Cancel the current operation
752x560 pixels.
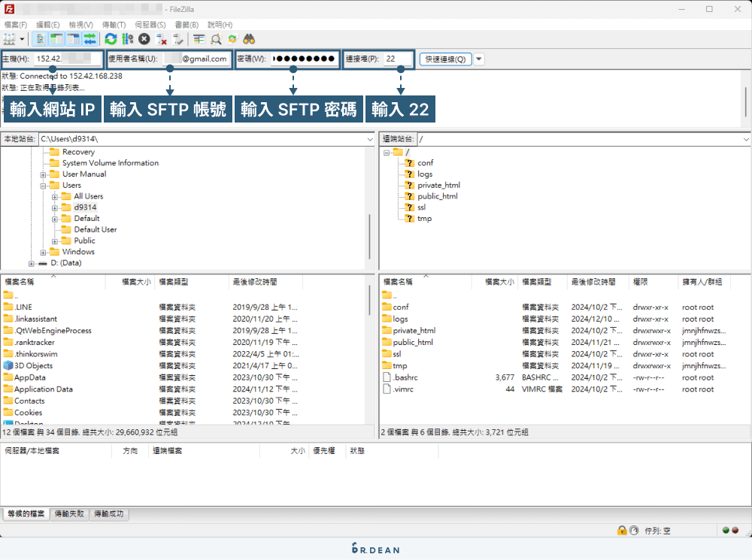(x=143, y=38)
